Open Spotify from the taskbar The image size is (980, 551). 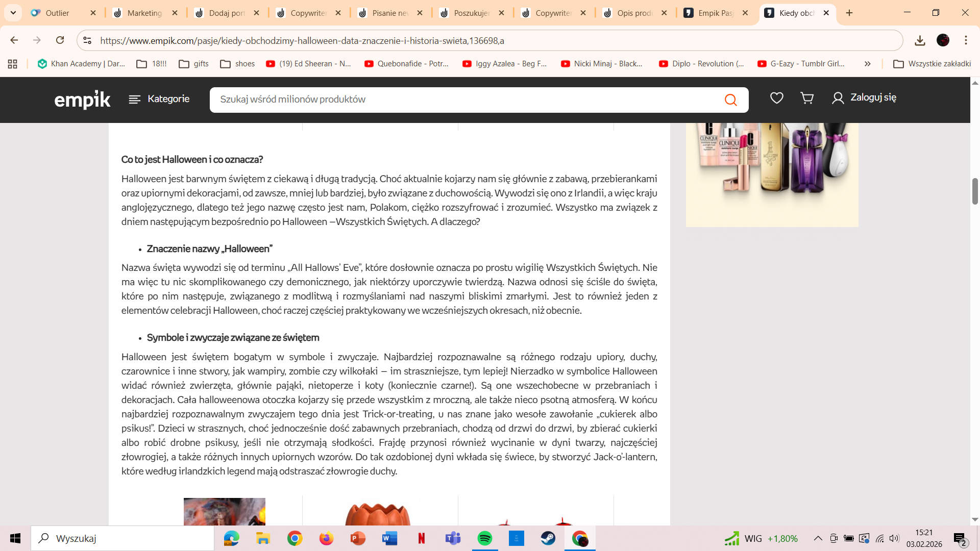(484, 538)
